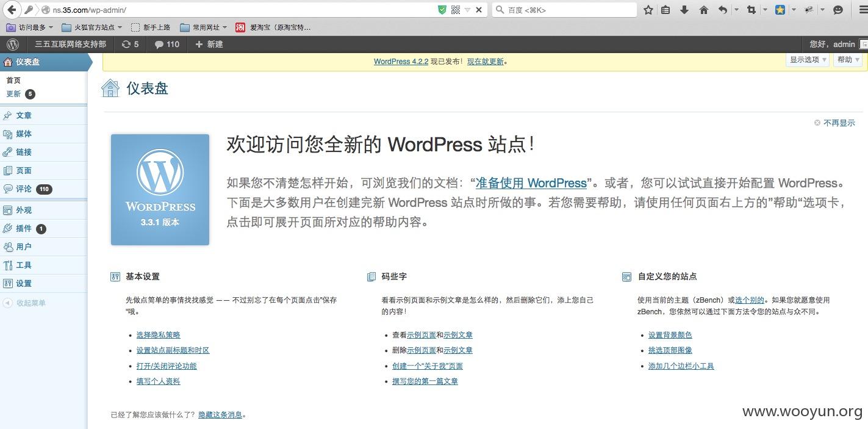Open 访问最多 bookmarks folder

(30, 27)
